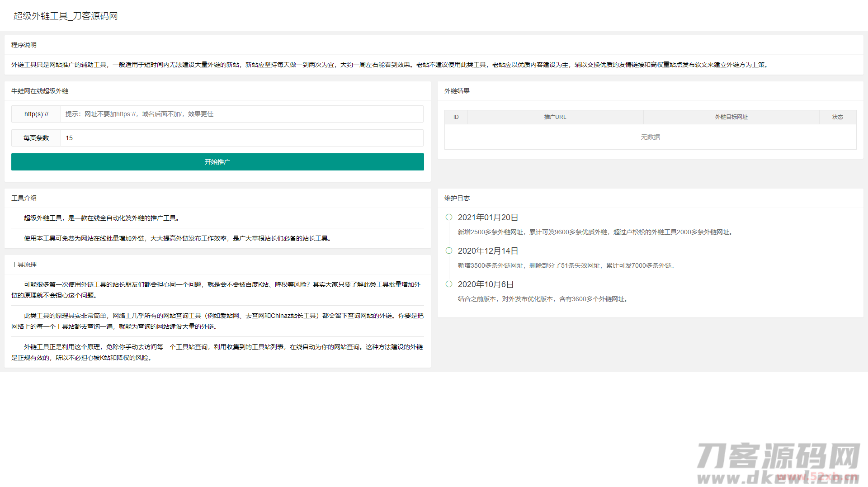868x487 pixels.
Task: Click the 外链结果 panel header
Action: click(457, 91)
